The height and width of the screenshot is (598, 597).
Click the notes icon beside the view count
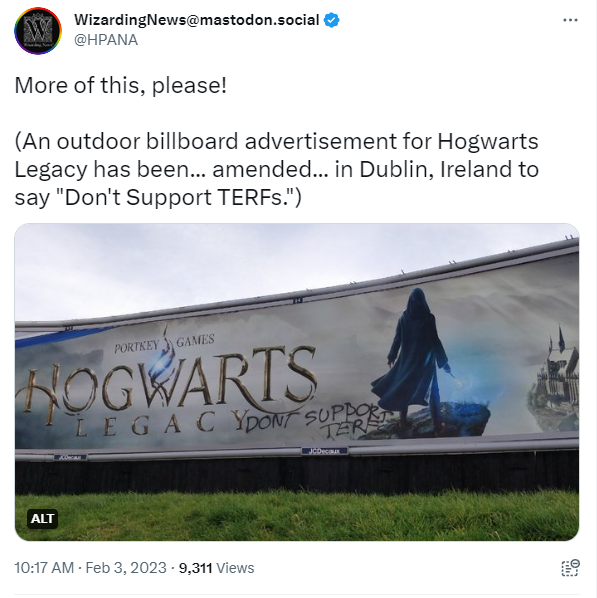click(570, 568)
